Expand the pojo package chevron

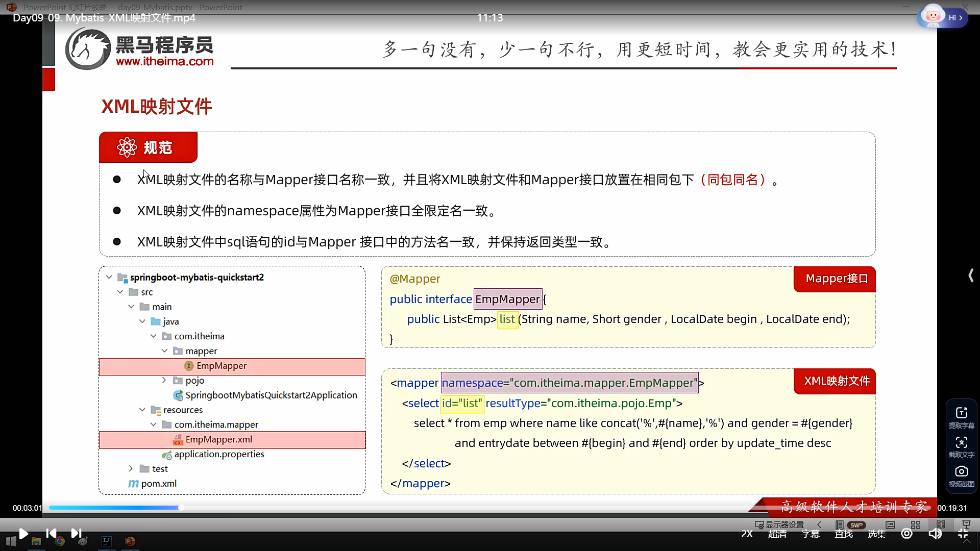(164, 380)
